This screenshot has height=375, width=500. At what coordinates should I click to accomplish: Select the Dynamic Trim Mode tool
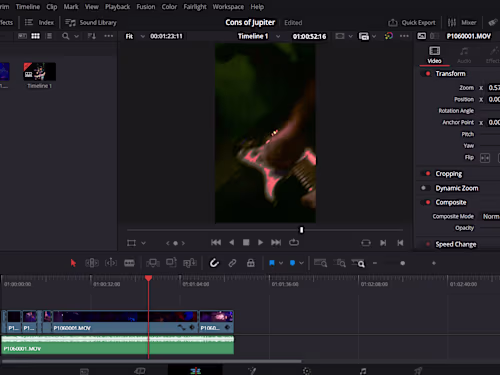tap(111, 263)
